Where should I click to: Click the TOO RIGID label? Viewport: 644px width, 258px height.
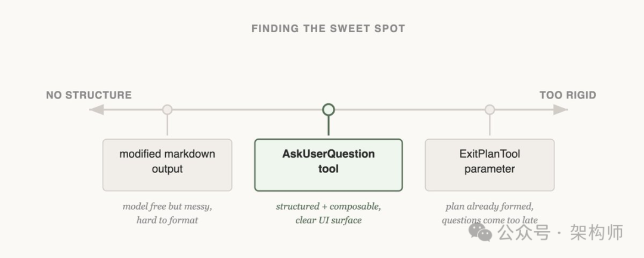click(x=568, y=95)
